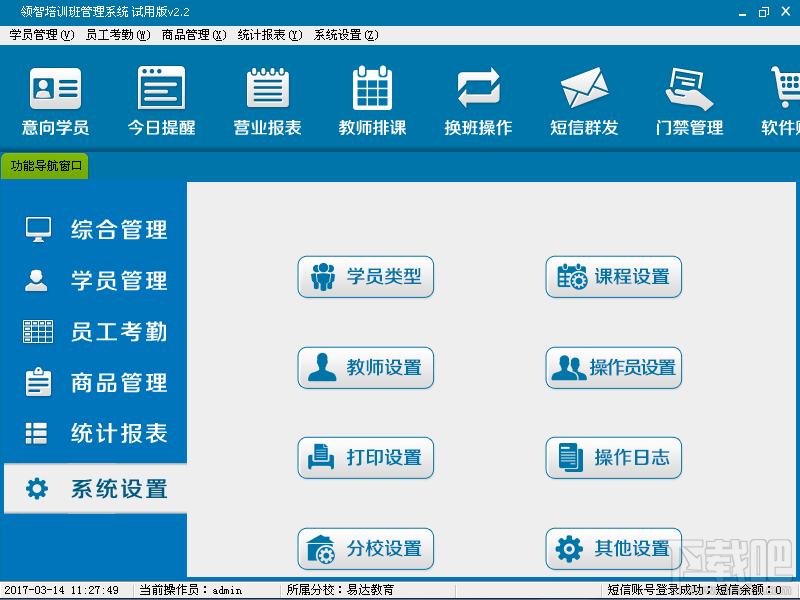
Task: Click the shopping cart toolbar icon
Action: pos(783,101)
